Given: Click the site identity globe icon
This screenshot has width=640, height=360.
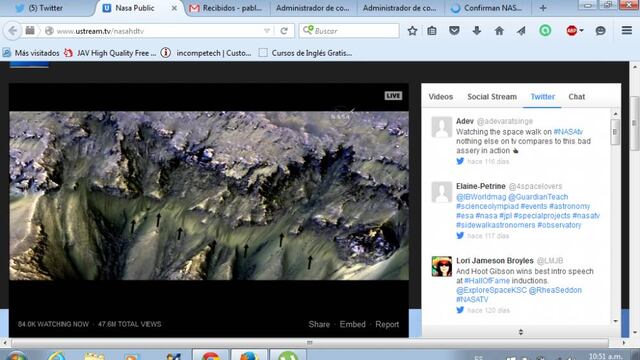Looking at the screenshot, I should click(49, 31).
